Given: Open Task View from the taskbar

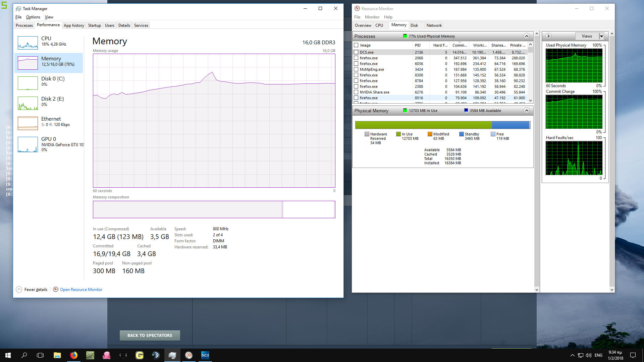Looking at the screenshot, I should click(x=40, y=355).
